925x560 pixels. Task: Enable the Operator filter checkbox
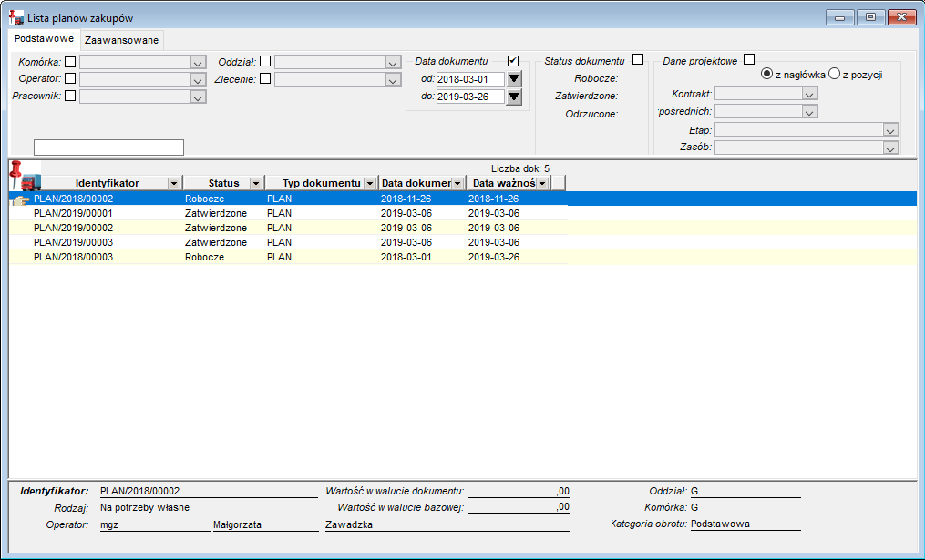pos(70,78)
